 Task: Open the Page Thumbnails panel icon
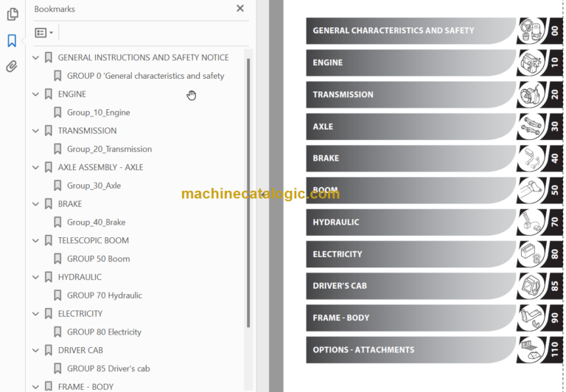pyautogui.click(x=13, y=14)
